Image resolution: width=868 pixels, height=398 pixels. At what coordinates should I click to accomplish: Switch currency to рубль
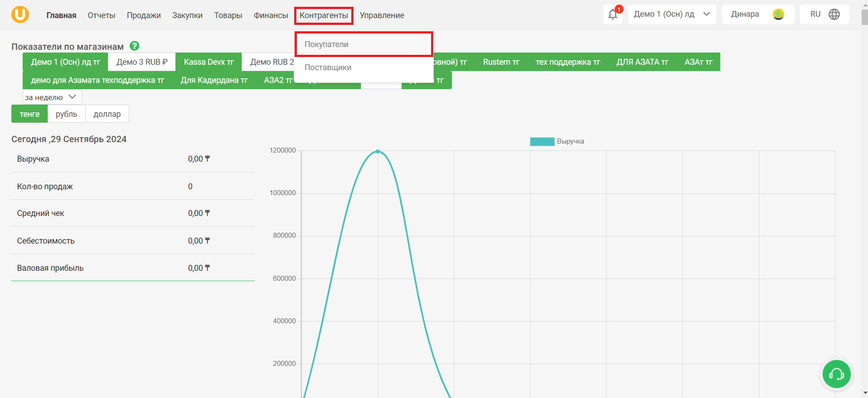(67, 114)
